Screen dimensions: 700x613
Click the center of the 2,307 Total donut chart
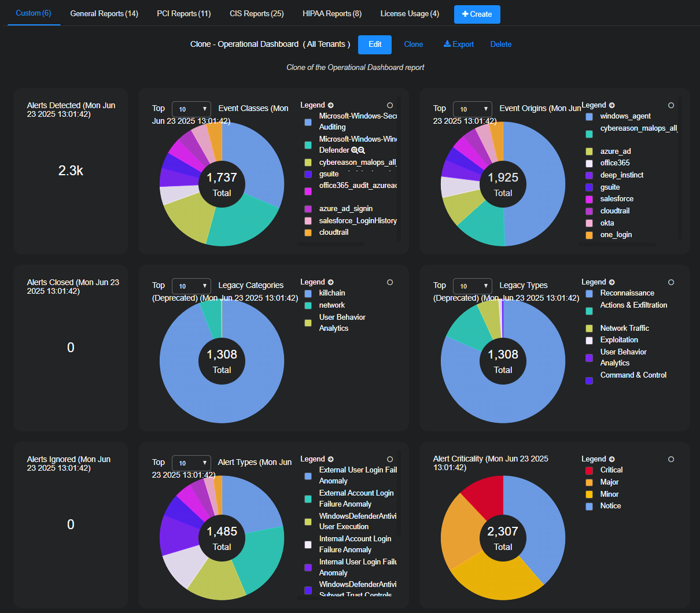pos(503,538)
